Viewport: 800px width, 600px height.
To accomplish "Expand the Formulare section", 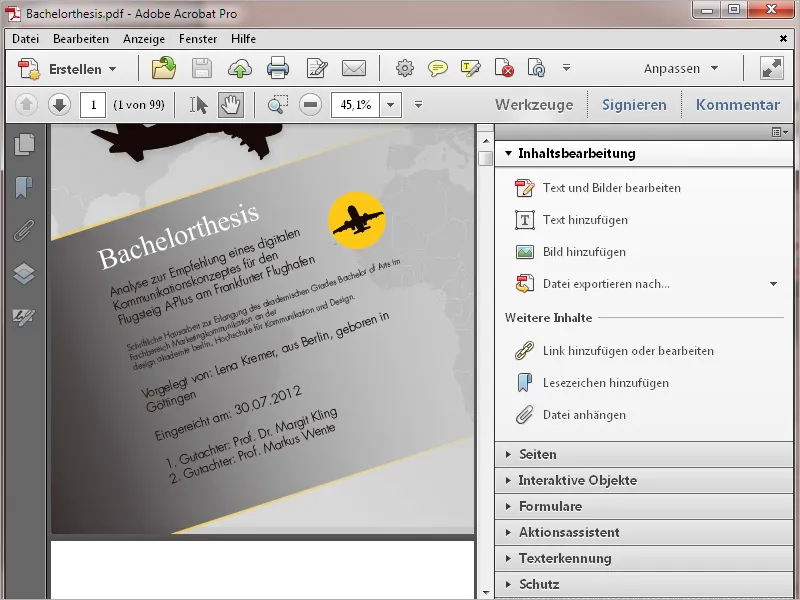I will pyautogui.click(x=644, y=507).
